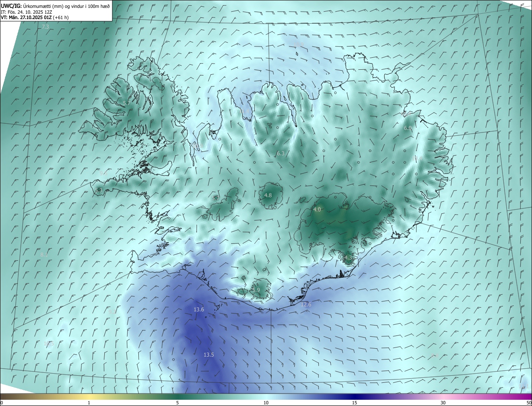Click the 5.9 value on Mýrdalsjökull glacier
This screenshot has height=406, width=532.
point(256,290)
